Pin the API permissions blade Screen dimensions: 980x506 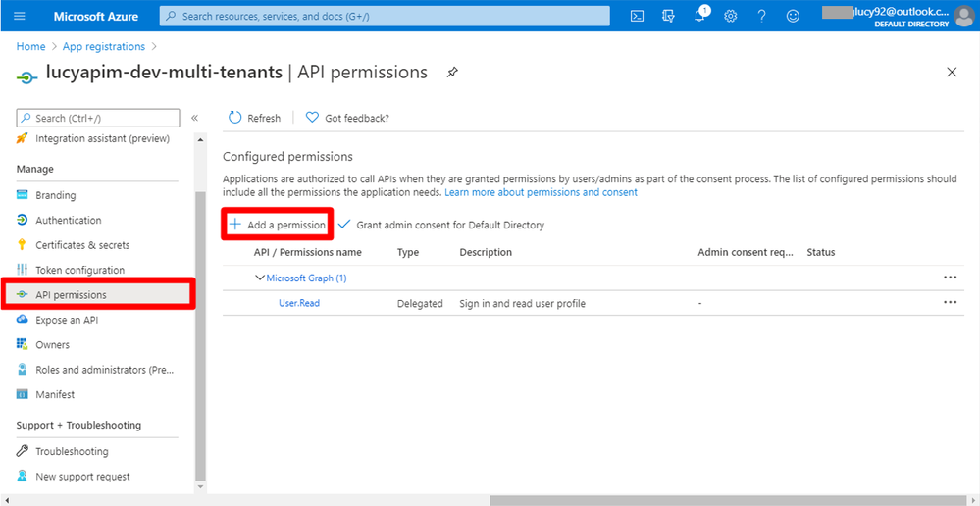coord(452,73)
